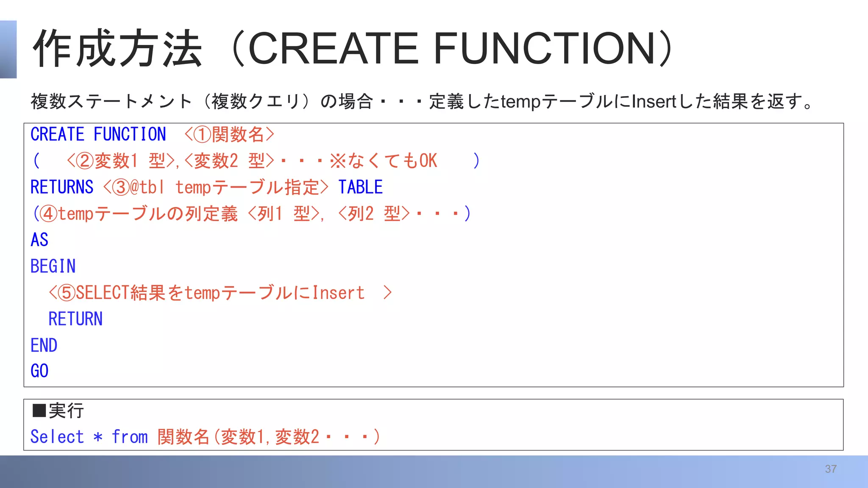Select the <⑤SELECT結果をtempテーブルにInsert> line

click(220, 293)
